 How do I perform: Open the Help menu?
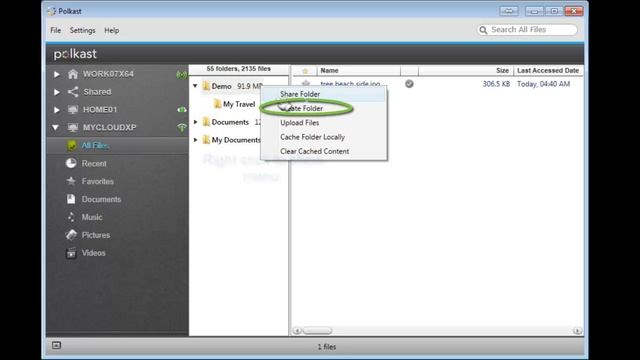coord(111,30)
